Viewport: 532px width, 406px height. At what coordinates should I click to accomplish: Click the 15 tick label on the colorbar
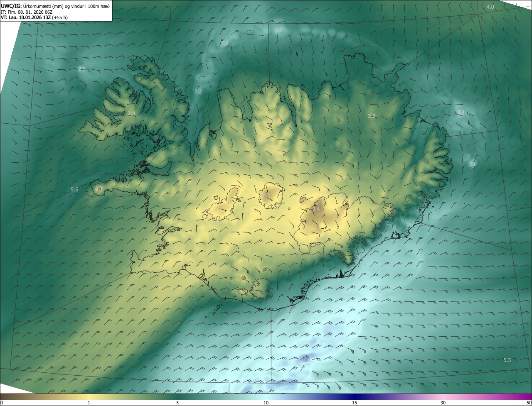(x=355, y=403)
